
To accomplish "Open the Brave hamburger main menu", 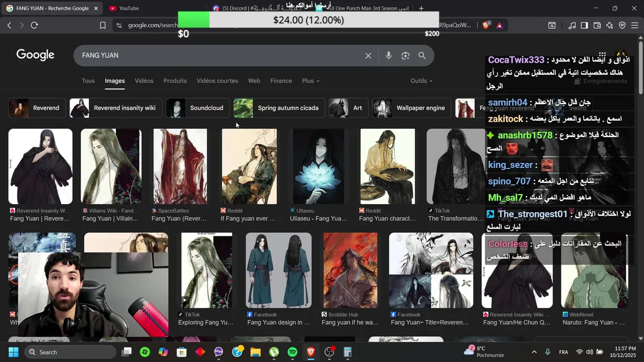I will pyautogui.click(x=635, y=25).
